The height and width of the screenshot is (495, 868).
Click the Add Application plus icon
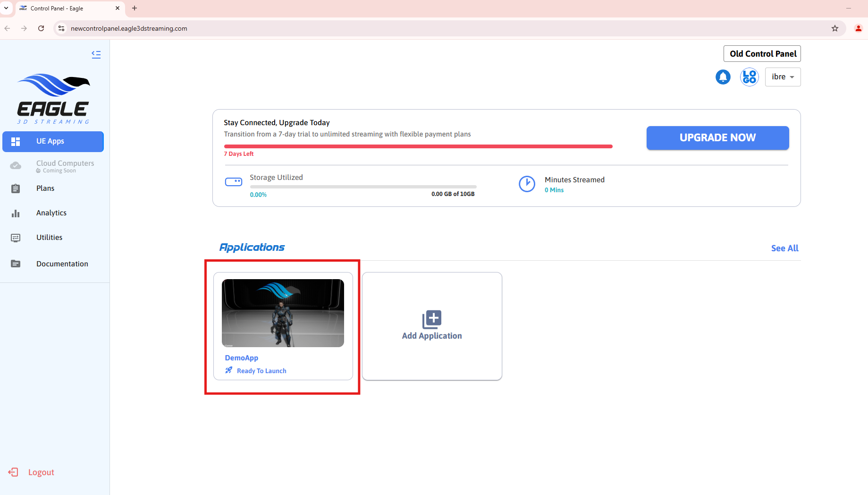click(x=432, y=319)
